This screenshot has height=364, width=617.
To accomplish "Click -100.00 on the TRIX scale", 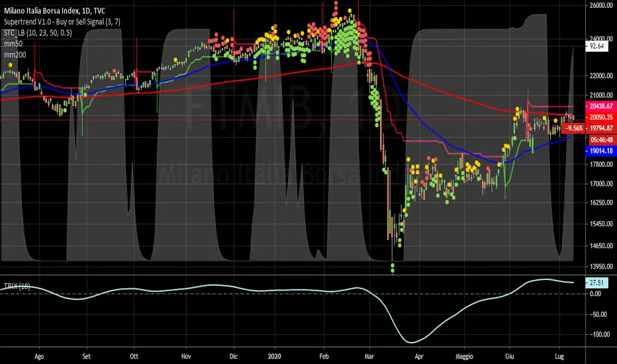I will click(x=598, y=334).
